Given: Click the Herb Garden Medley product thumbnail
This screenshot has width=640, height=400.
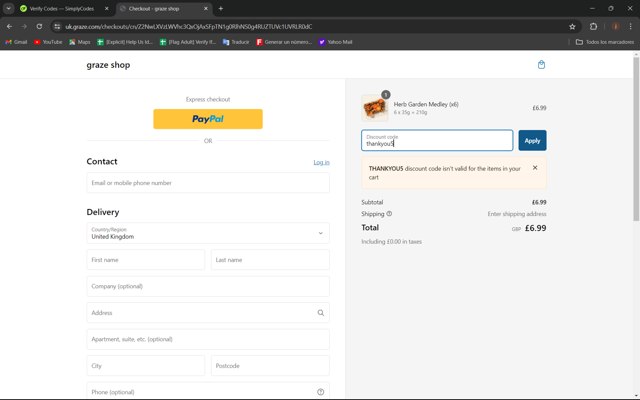Looking at the screenshot, I should [375, 108].
